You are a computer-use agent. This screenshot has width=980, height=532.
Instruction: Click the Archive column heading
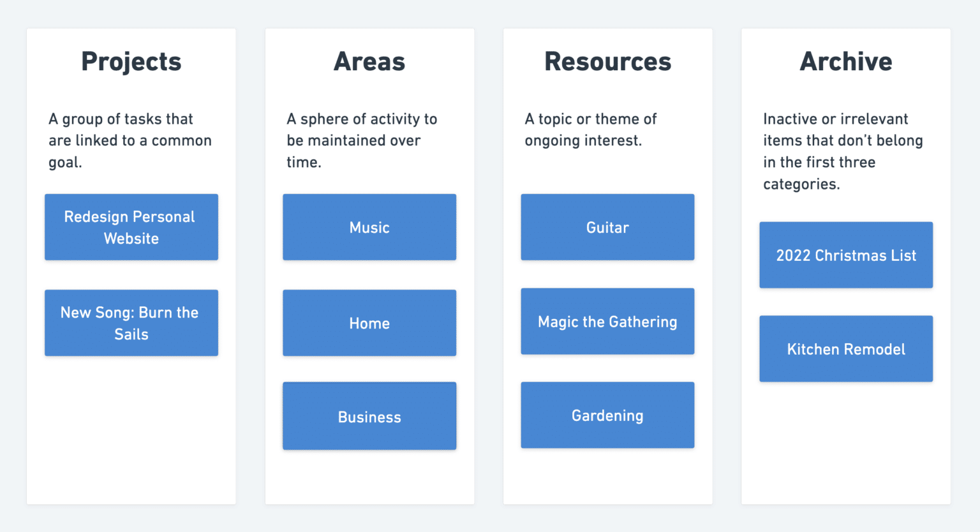pos(845,62)
